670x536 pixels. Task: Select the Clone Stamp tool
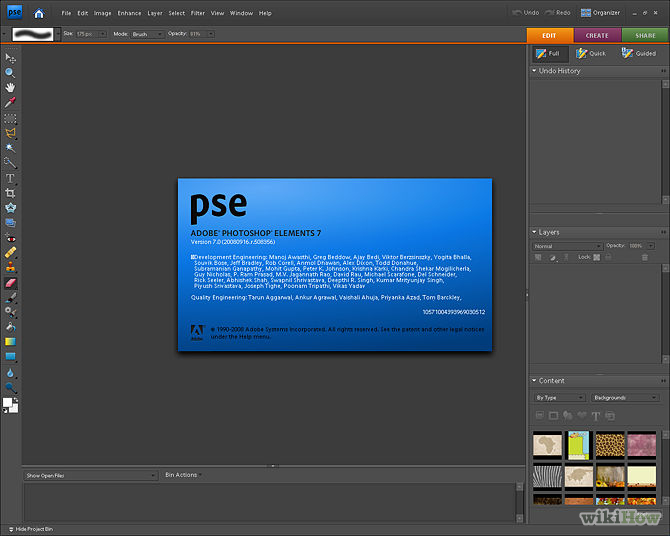click(x=10, y=268)
